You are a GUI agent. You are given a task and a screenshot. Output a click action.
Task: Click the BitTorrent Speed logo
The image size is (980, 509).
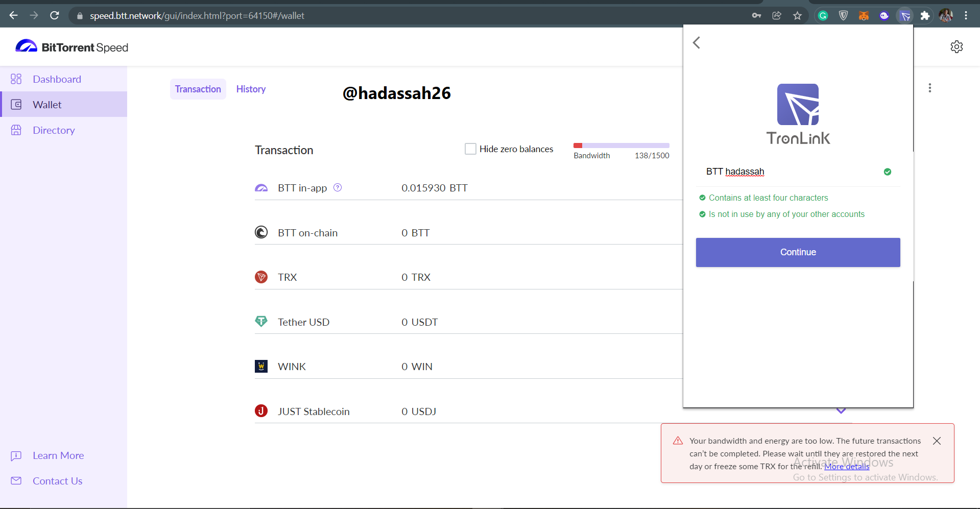(x=71, y=47)
